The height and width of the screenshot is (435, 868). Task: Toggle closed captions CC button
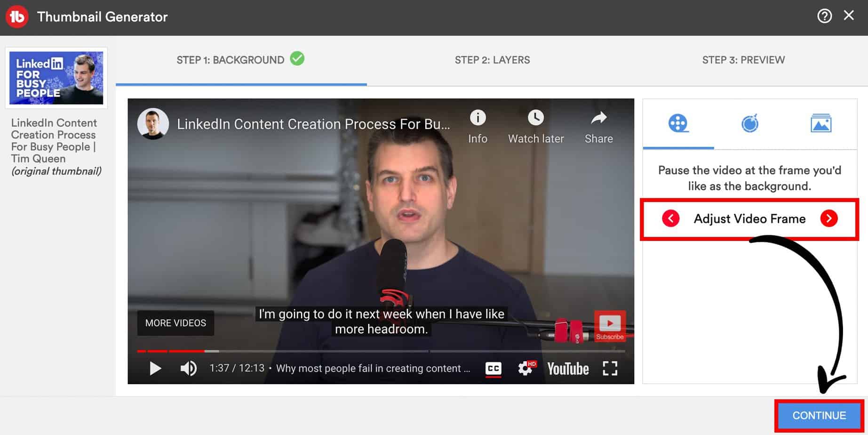pos(493,368)
